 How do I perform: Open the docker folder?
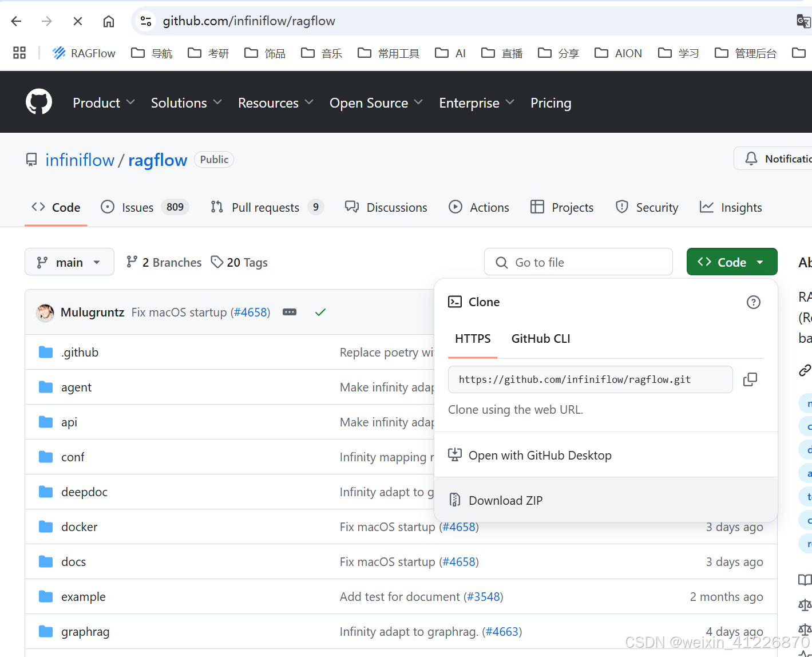coord(79,527)
